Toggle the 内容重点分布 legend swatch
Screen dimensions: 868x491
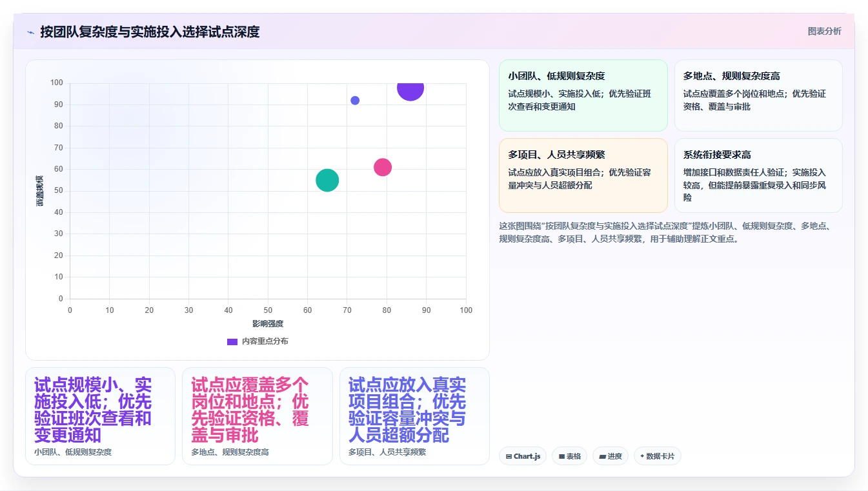(232, 341)
